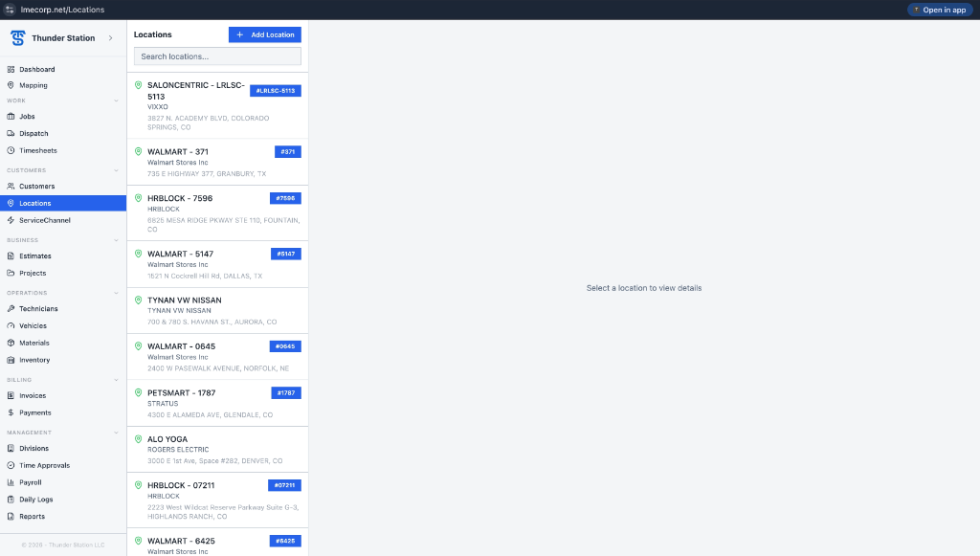Select the PETSMART - 1787 location
Image resolution: width=980 pixels, height=556 pixels.
click(x=217, y=404)
